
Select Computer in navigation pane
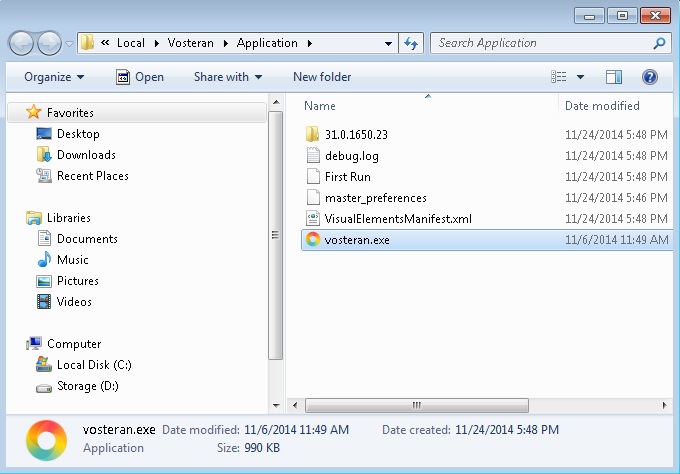click(x=74, y=343)
